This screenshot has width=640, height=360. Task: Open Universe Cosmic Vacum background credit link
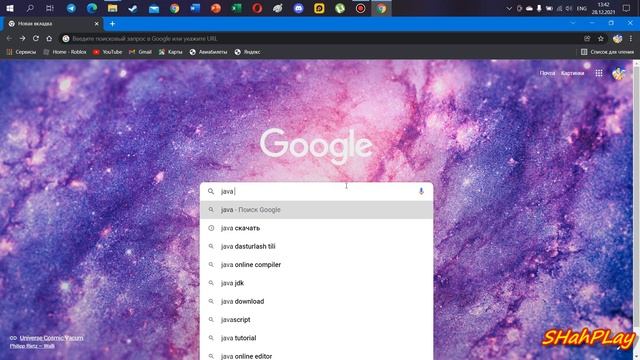(51, 338)
